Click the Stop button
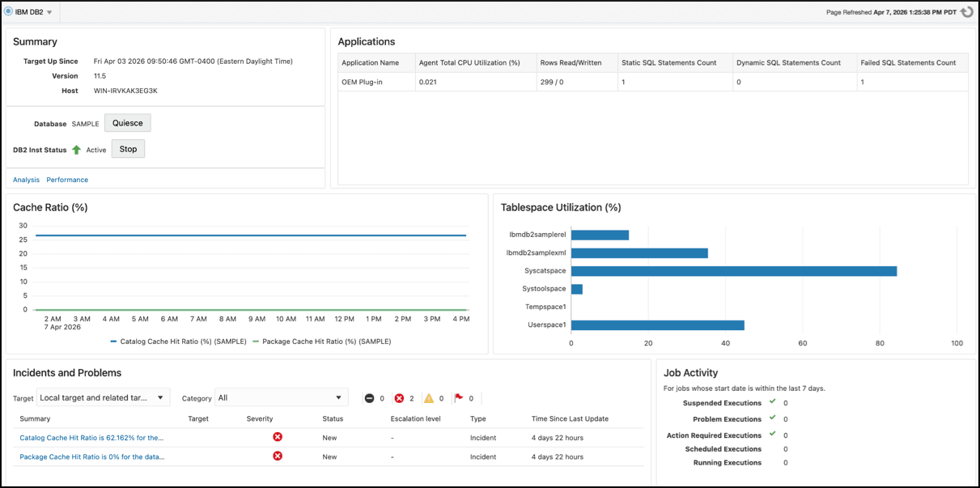Viewport: 980px width, 488px height. tap(128, 149)
